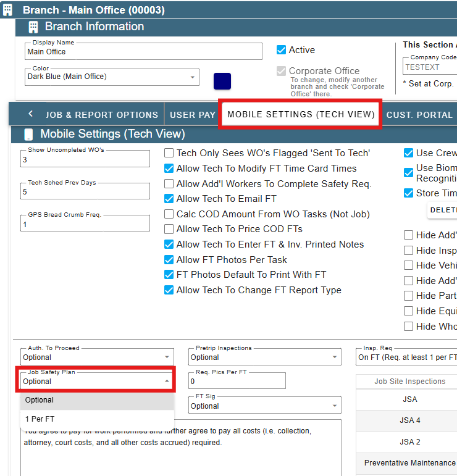Open the Color dropdown Dark Blue (Main Office)
Viewport: 457px width, 476px height.
point(112,77)
